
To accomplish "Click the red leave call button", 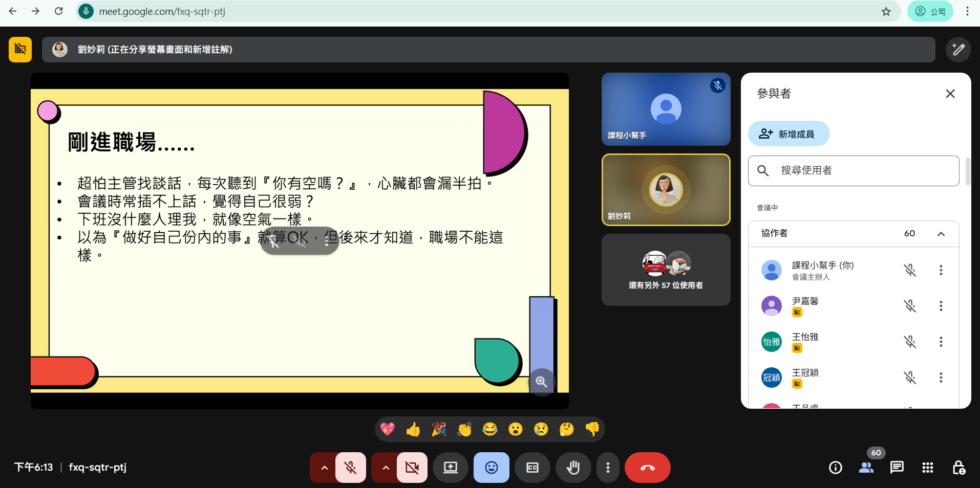I will point(647,468).
